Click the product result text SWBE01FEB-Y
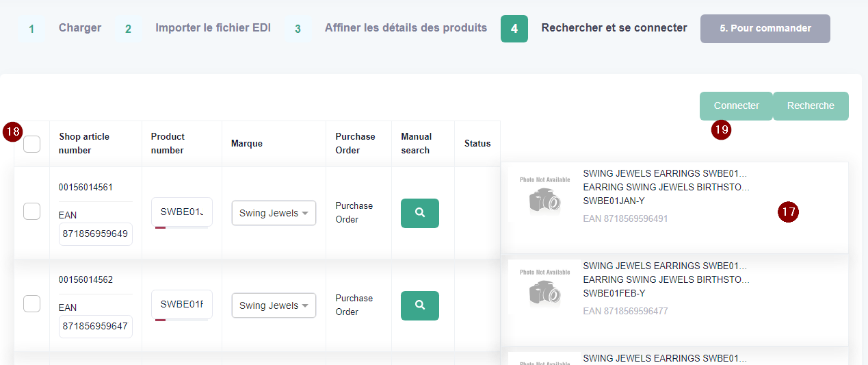The height and width of the screenshot is (365, 868). click(x=614, y=294)
